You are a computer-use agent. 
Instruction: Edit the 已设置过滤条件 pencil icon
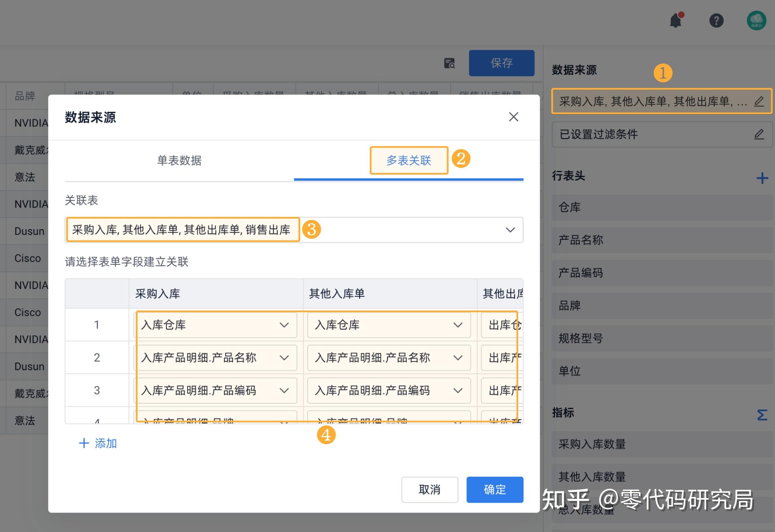759,134
